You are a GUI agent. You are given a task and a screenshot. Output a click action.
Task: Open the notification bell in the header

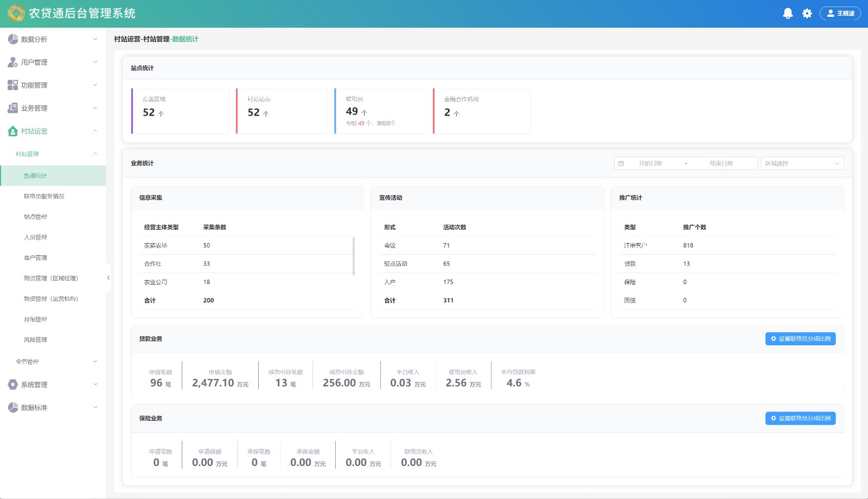point(788,14)
